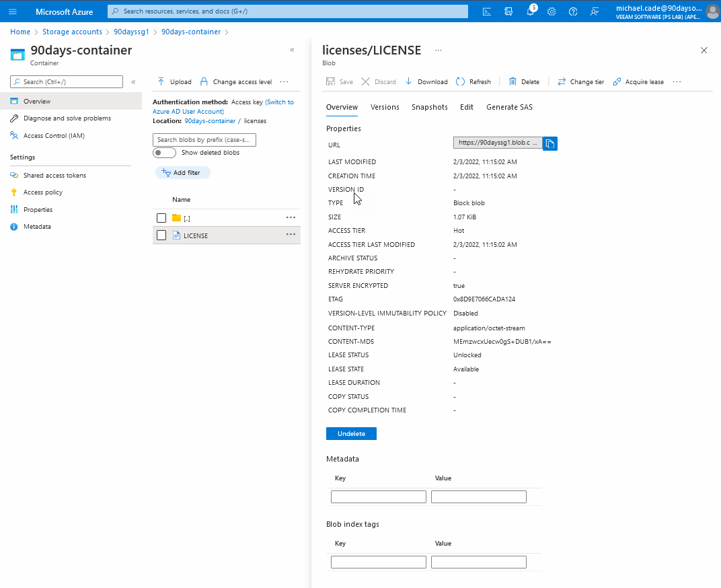Open the directories and subscriptions filter icon
Screen dimensions: 721x588
coord(508,11)
